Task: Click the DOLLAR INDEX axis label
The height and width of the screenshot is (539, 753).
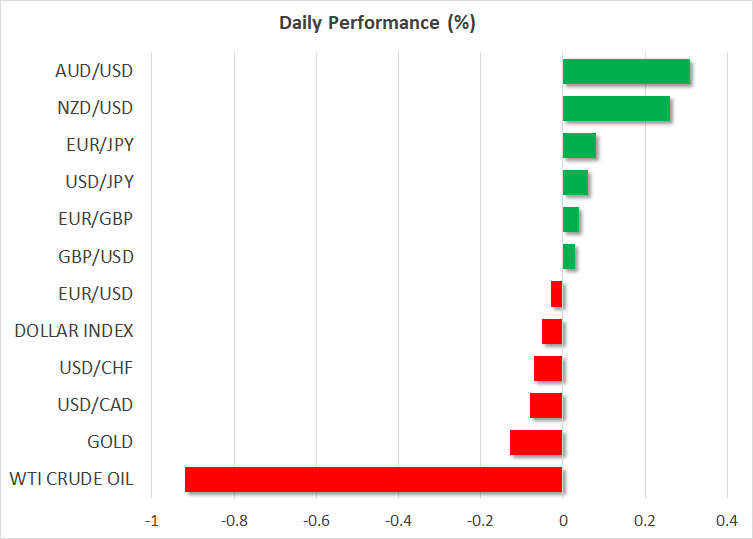Action: [x=74, y=331]
